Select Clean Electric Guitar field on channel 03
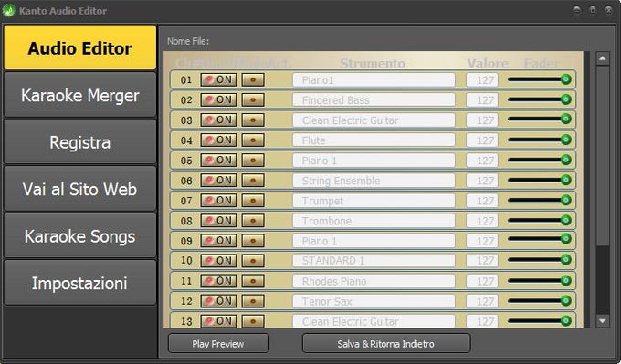This screenshot has width=621, height=364. click(x=374, y=120)
